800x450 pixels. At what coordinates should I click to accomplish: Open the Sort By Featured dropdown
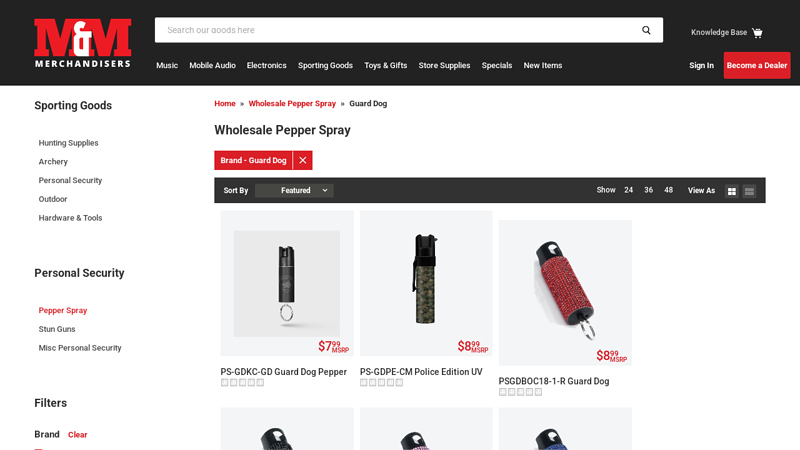[294, 190]
